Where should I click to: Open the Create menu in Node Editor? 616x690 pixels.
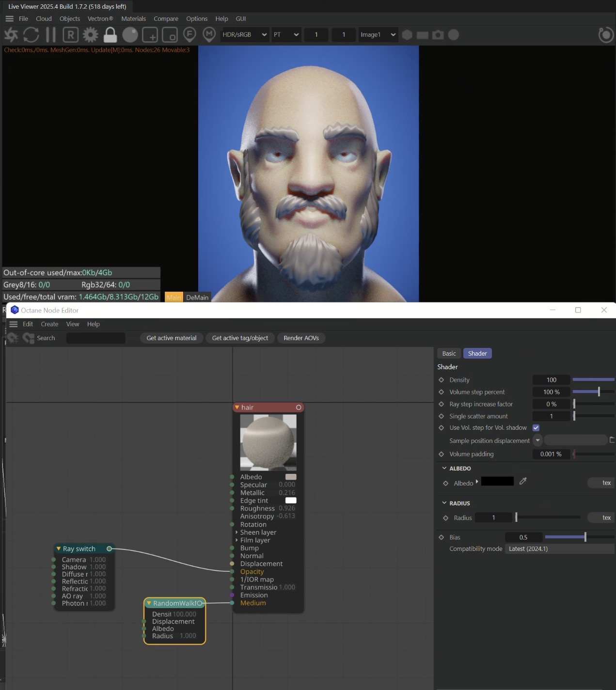click(x=49, y=324)
